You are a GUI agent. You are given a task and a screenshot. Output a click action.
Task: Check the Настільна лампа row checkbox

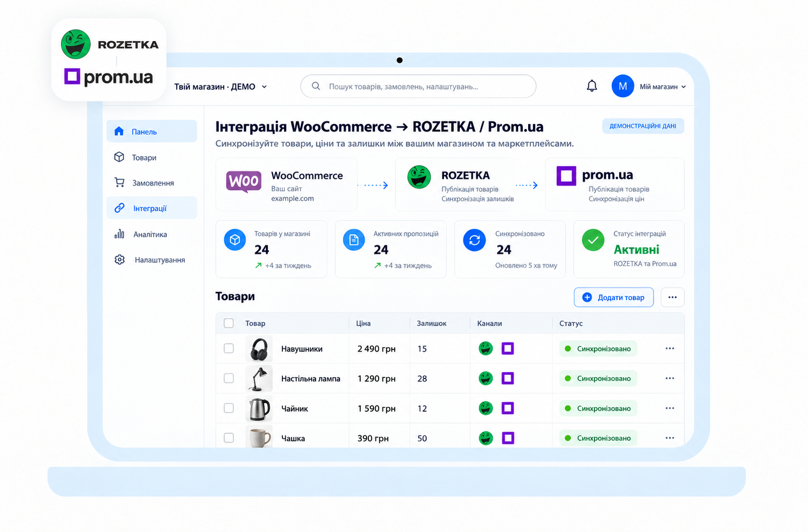point(229,378)
